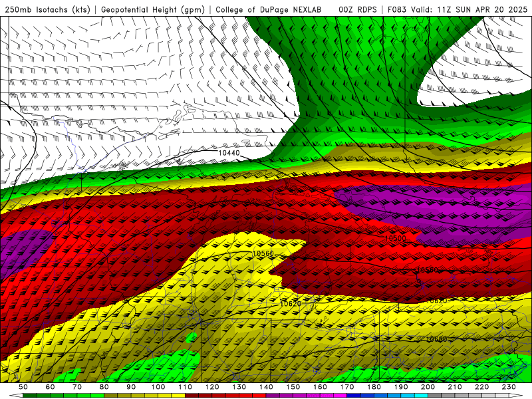Click the '250mb Isotachs (kts)' title text
Screen dimensions: 532x399
pos(47,9)
